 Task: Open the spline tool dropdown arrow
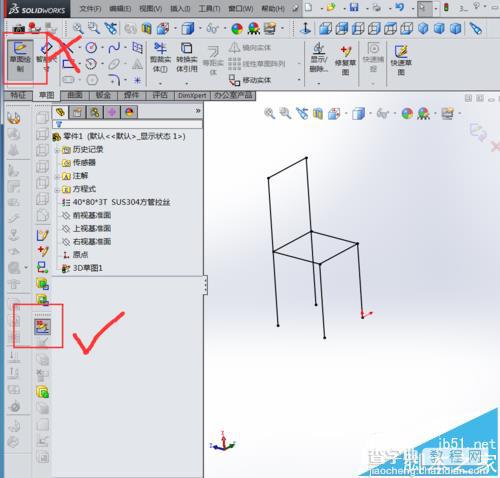pyautogui.click(x=125, y=47)
